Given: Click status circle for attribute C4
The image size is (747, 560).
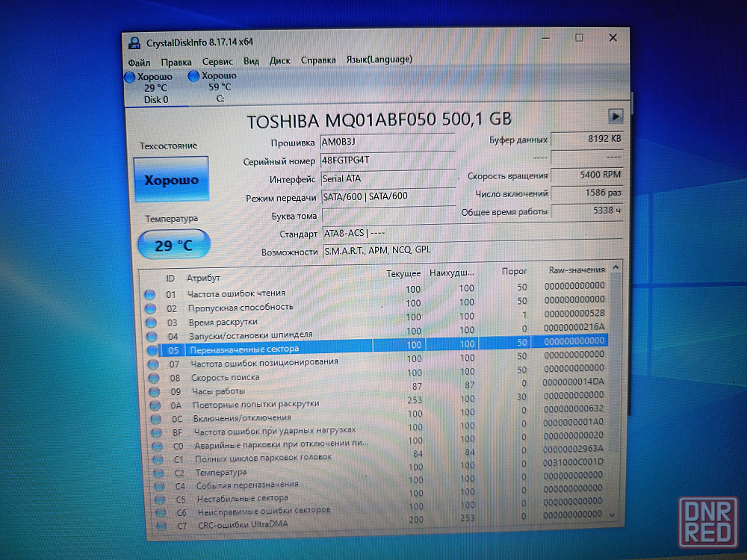Looking at the screenshot, I should 160,487.
